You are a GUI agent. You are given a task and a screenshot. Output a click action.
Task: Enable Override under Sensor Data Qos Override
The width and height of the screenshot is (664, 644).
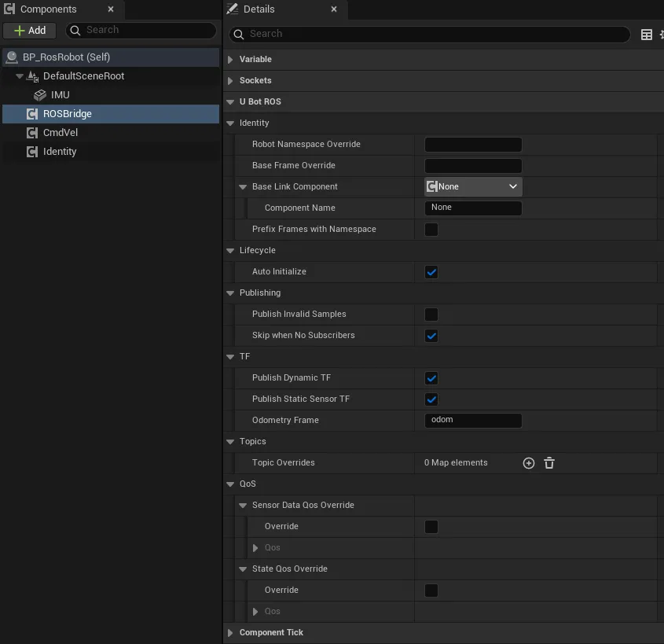pos(431,527)
